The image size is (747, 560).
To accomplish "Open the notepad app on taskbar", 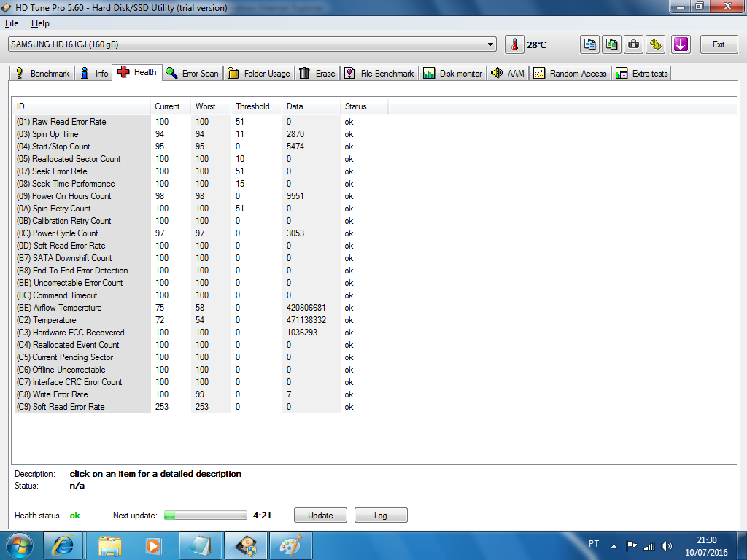I will tap(200, 545).
